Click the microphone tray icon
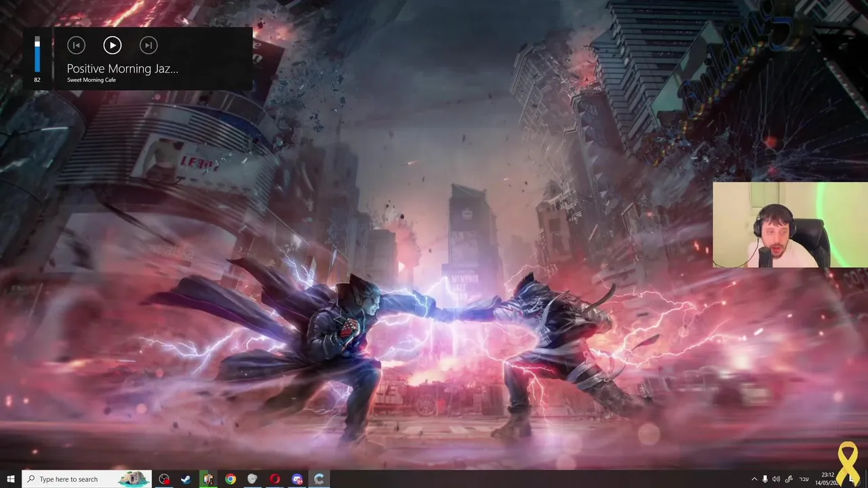This screenshot has width=868, height=488. tap(765, 479)
